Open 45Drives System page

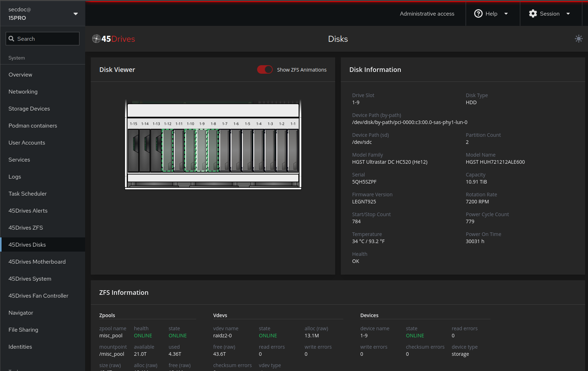[43, 279]
